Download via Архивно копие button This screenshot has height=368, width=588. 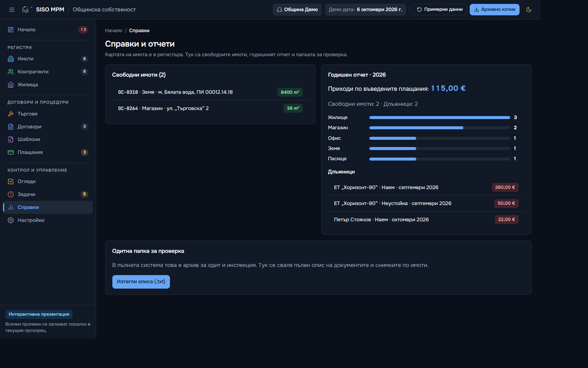[x=494, y=10]
